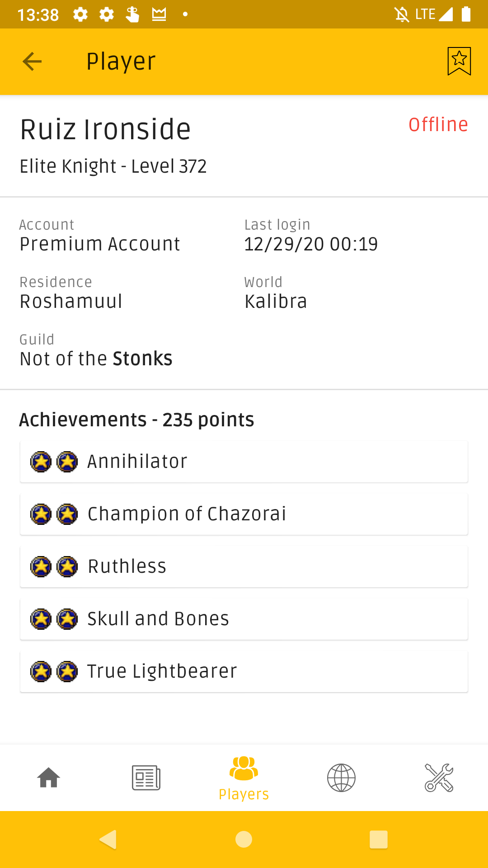Tap the Android recent apps square

click(x=379, y=840)
